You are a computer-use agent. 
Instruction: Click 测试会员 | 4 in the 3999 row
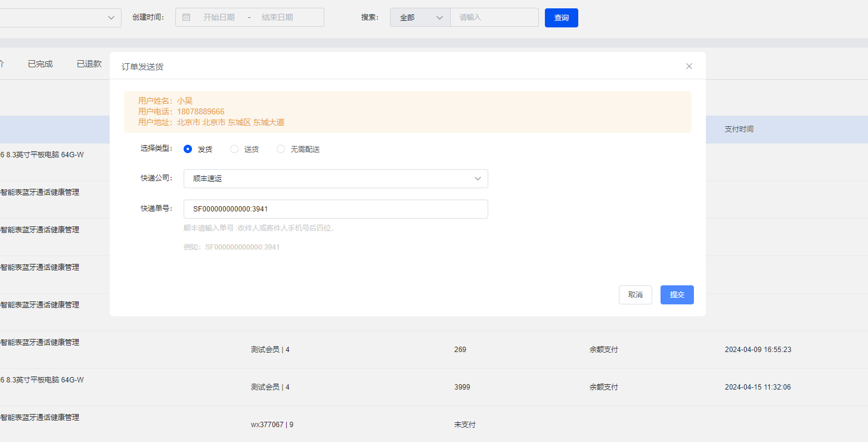(270, 387)
